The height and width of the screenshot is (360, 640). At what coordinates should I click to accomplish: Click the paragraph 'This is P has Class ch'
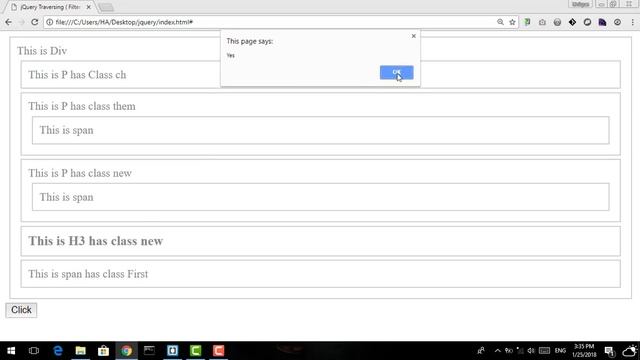coord(77,75)
